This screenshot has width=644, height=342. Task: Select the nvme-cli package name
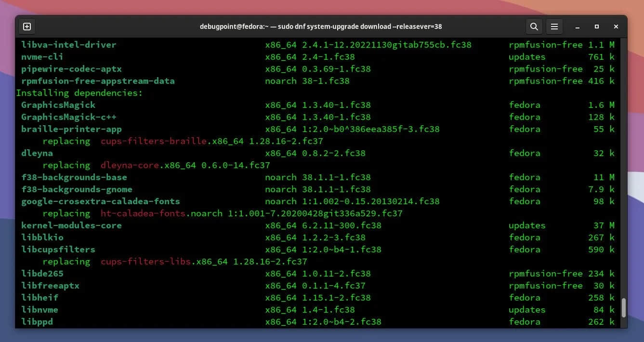coord(42,57)
